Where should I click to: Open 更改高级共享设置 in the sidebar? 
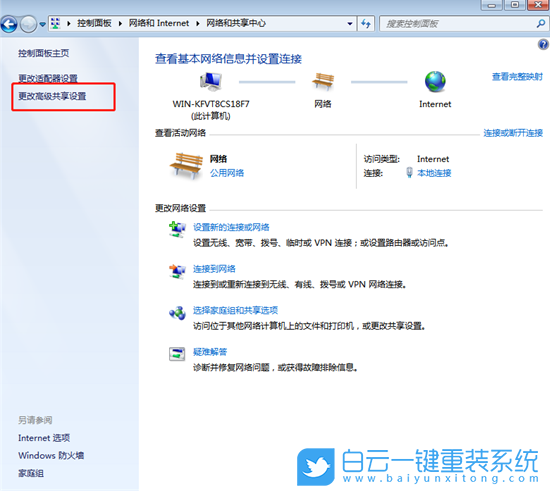[x=52, y=96]
